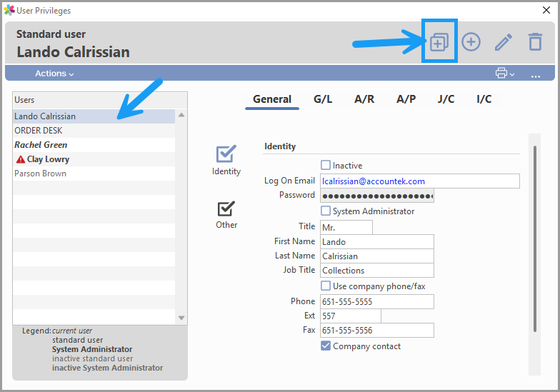Click the Last Name field

pos(377,256)
